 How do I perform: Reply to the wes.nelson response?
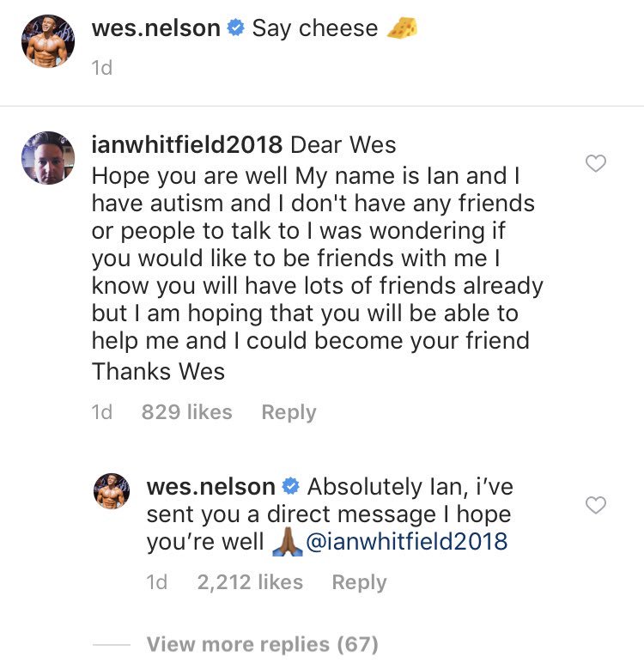point(359,582)
